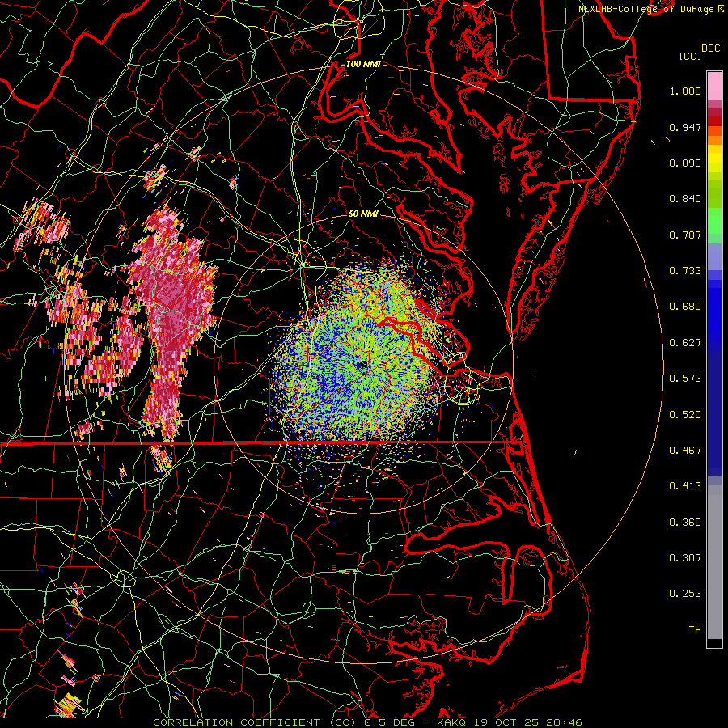Click the 1.000 color scale value
This screenshot has width=728, height=728.
685,91
